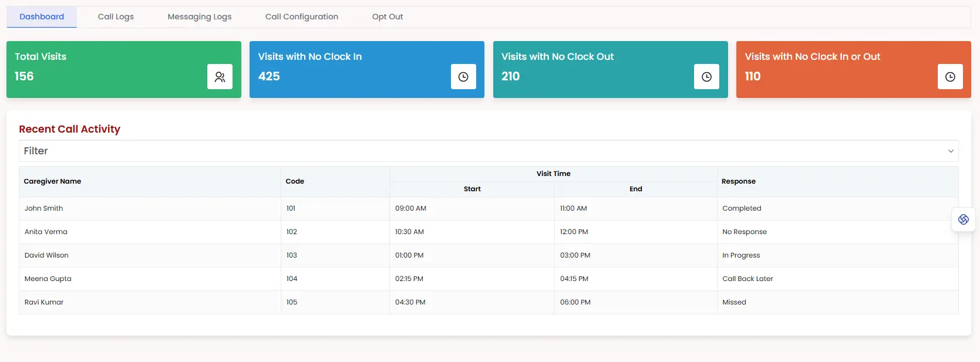
Task: Click clock icon on Visits with No Clock Out card
Action: coord(706,77)
